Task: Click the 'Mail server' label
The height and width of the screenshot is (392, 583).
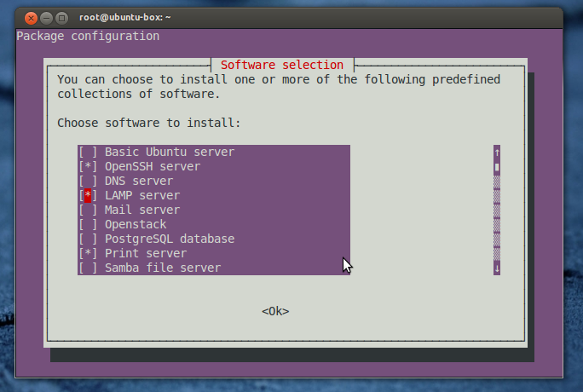Action: [142, 210]
